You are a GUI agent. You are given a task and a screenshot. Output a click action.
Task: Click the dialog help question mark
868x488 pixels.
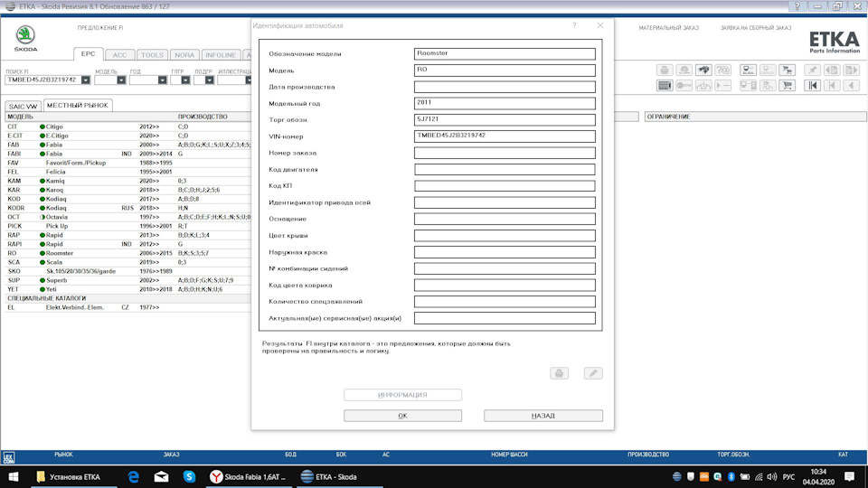(x=574, y=25)
